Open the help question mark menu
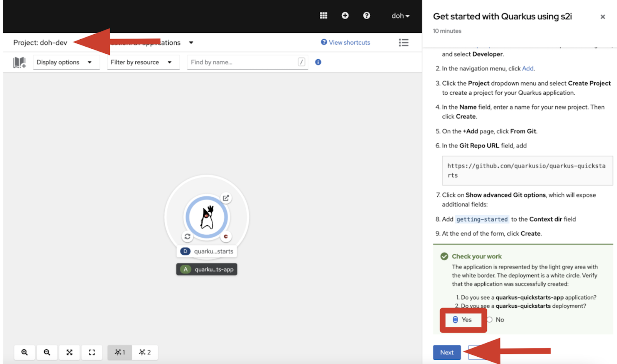Screen dimensions: 617x364 pos(366,15)
